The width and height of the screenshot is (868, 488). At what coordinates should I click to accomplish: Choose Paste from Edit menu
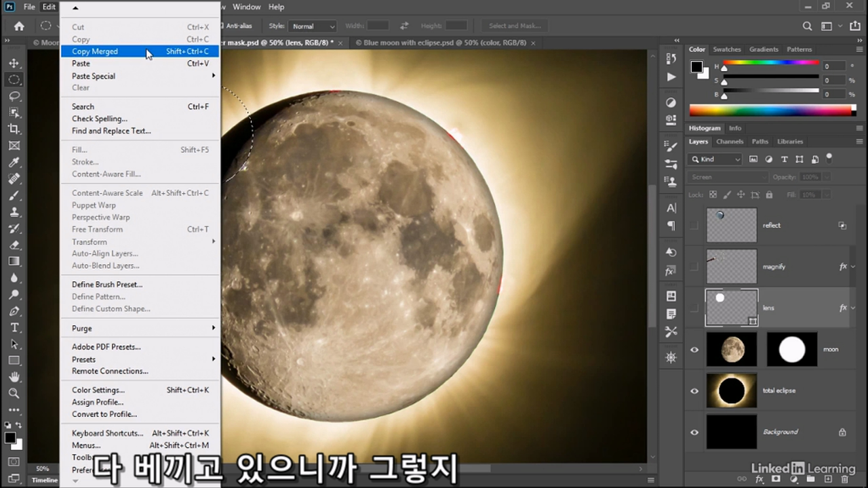click(x=140, y=64)
